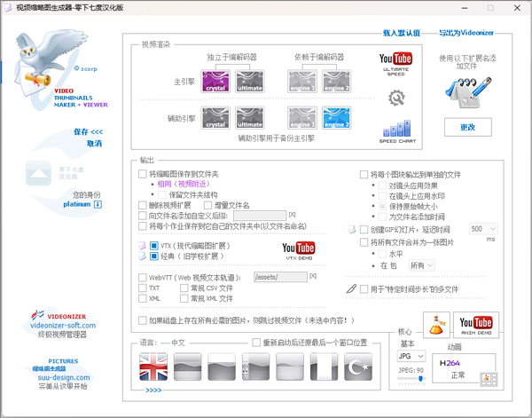Toggle restore last window position on restart
Image resolution: width=532 pixels, height=418 pixels.
(x=256, y=343)
